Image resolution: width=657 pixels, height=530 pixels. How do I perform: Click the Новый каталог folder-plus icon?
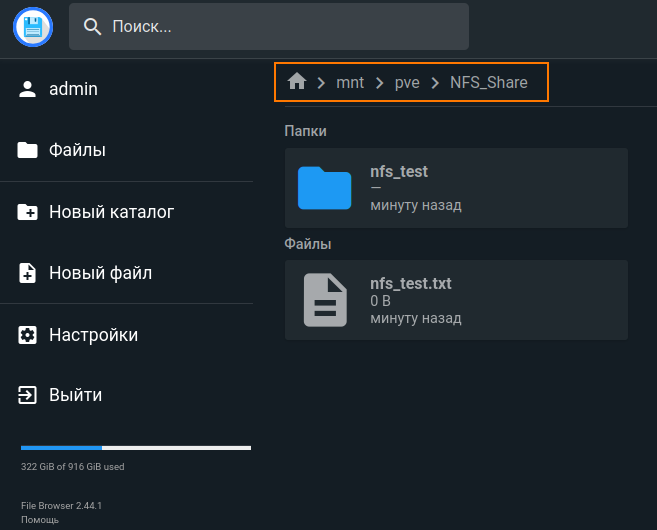tap(28, 212)
